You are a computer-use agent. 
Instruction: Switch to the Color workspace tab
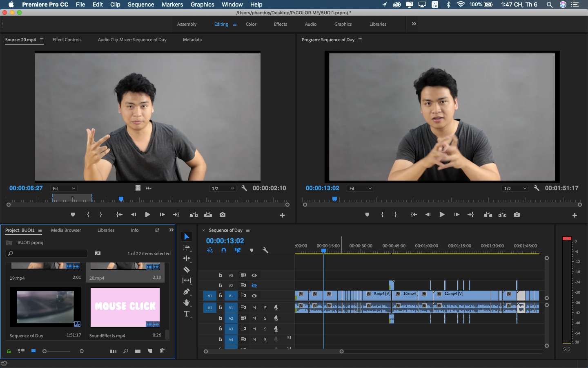click(251, 24)
